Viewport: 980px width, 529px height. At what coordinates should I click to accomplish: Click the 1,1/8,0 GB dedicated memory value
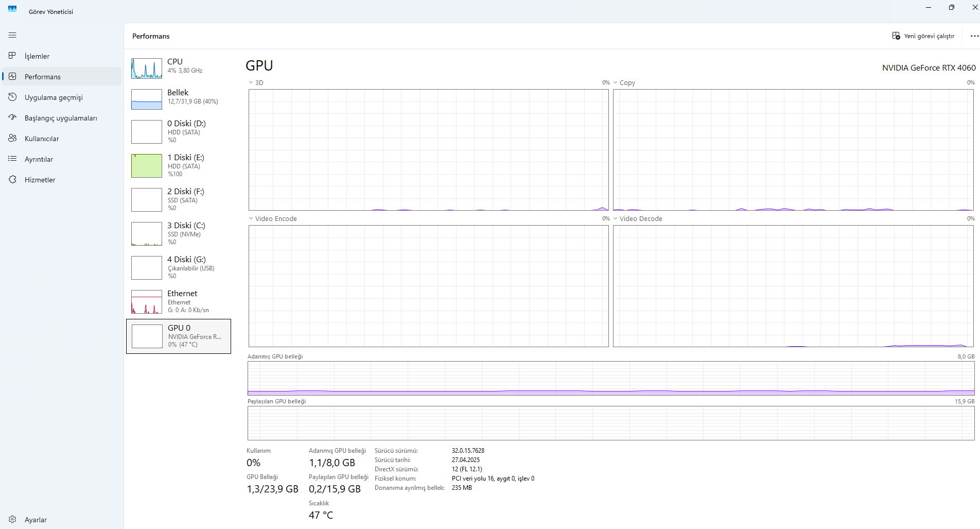pyautogui.click(x=332, y=463)
